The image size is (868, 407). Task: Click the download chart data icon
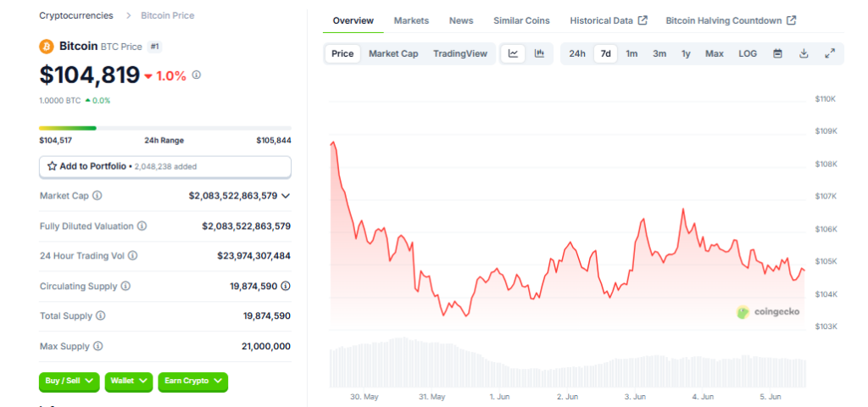pos(804,53)
